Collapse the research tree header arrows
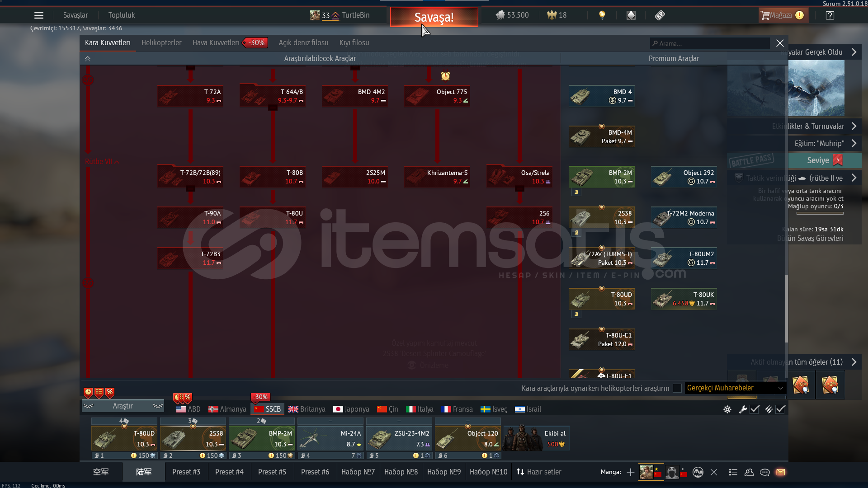 point(88,59)
